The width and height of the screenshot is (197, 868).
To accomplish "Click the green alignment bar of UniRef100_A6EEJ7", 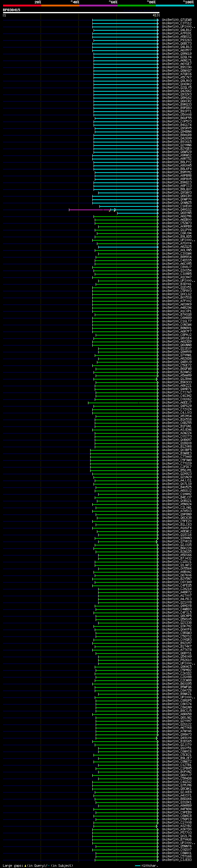I will [x=123, y=403].
